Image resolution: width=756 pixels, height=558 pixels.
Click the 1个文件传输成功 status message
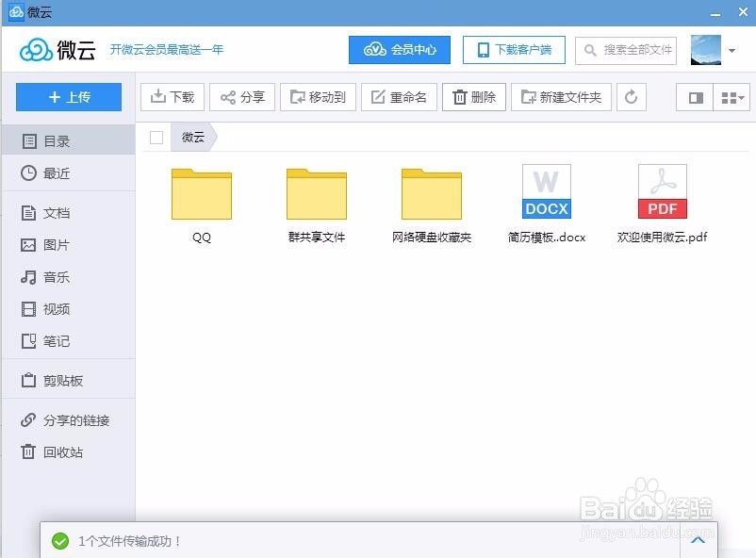tap(129, 541)
